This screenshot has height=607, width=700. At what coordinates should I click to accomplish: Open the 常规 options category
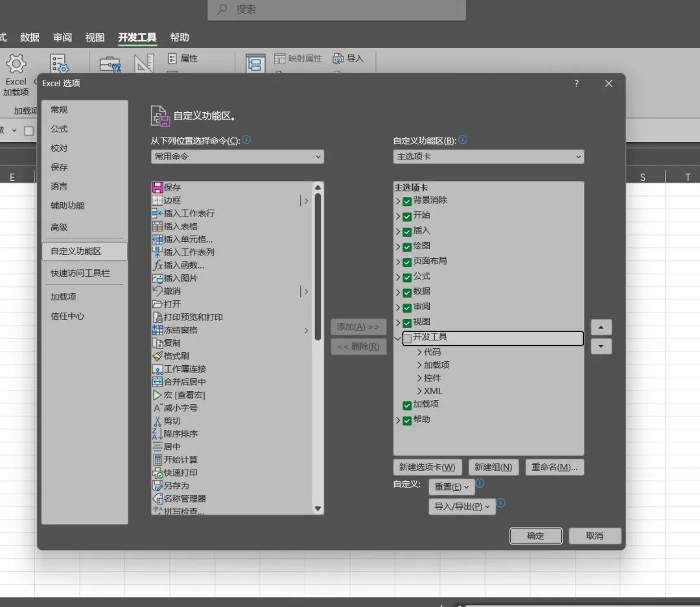pos(84,110)
